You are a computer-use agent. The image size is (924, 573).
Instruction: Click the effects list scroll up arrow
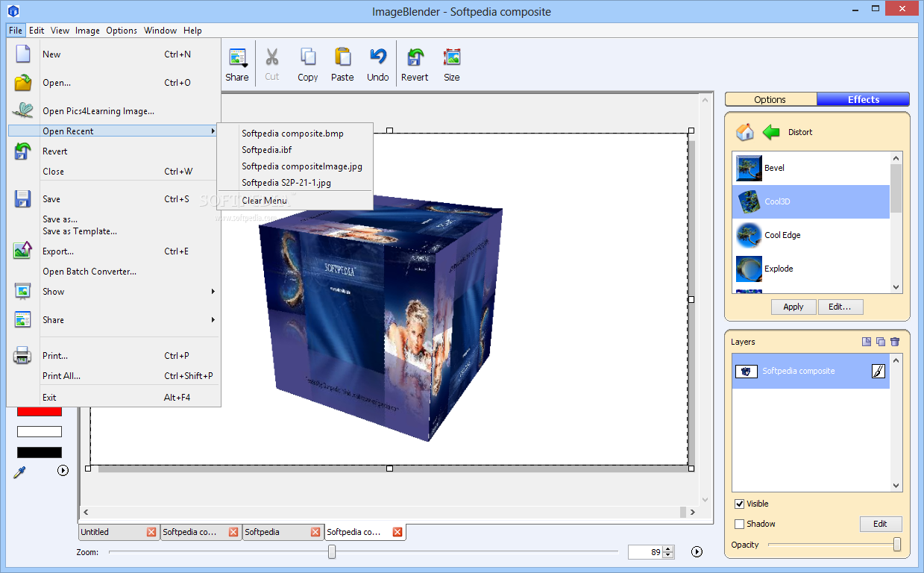[x=897, y=157]
